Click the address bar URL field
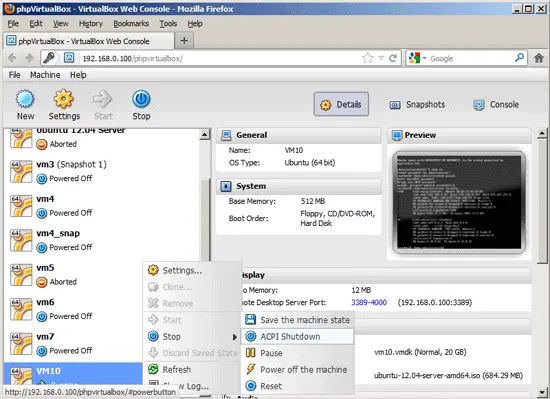 [x=220, y=58]
